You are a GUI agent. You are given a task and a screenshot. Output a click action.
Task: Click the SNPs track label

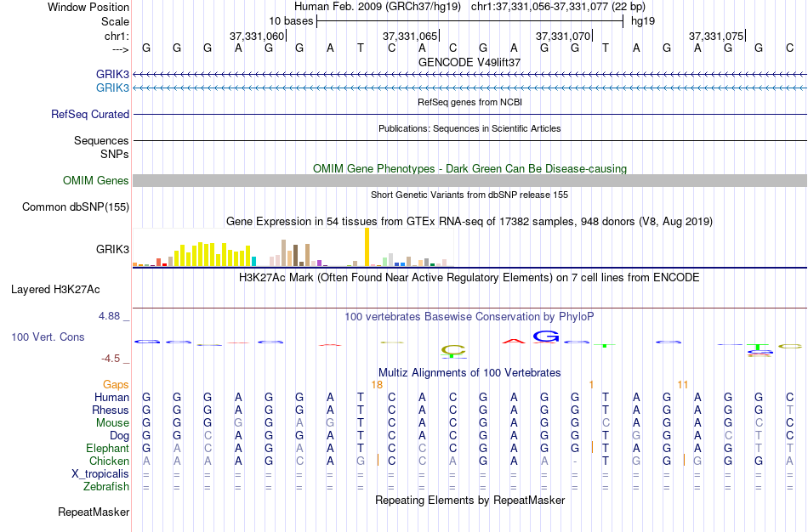click(x=115, y=154)
